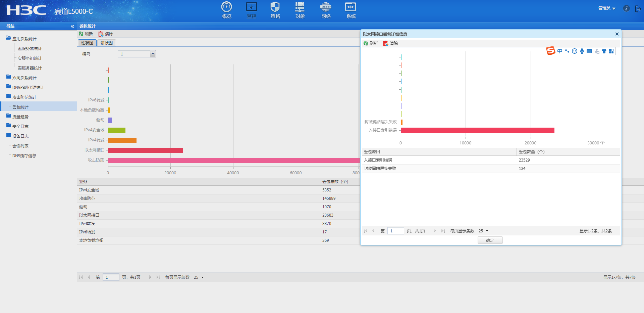
Task: Open the IME emoji panel
Action: point(575,51)
